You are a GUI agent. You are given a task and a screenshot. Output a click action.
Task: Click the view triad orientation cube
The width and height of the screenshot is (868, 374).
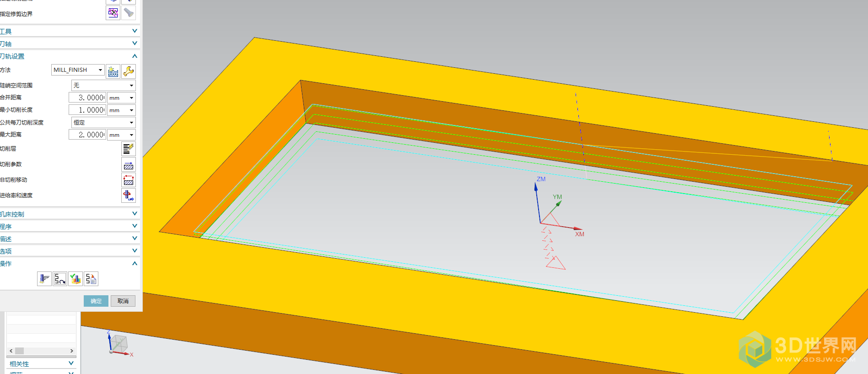[x=119, y=343]
